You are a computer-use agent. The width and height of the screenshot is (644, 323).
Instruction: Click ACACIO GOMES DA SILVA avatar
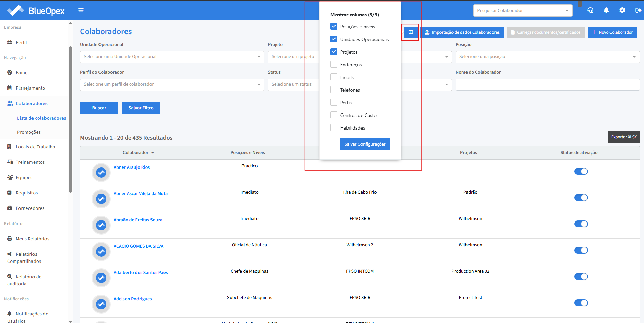coord(101,252)
